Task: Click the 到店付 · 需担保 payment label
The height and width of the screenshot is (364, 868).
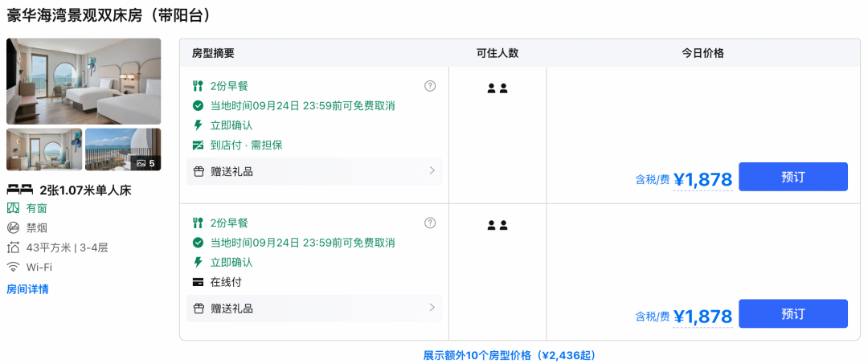Action: 247,145
